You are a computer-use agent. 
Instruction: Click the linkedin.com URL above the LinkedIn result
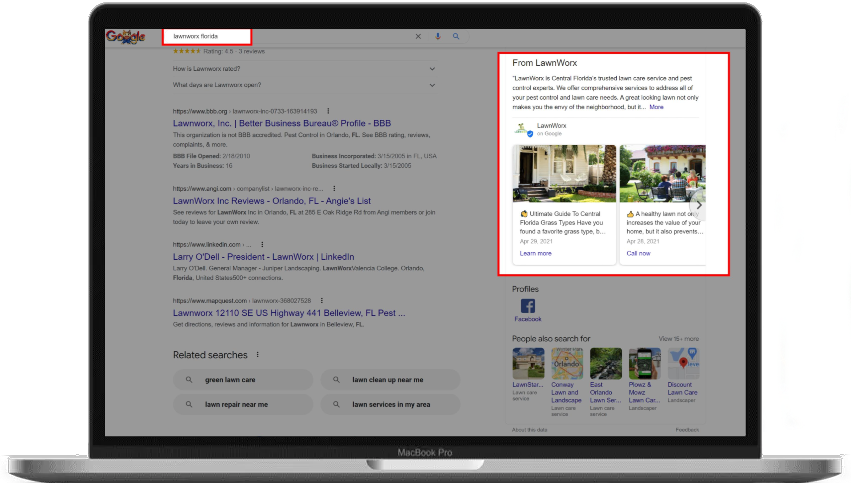point(212,245)
